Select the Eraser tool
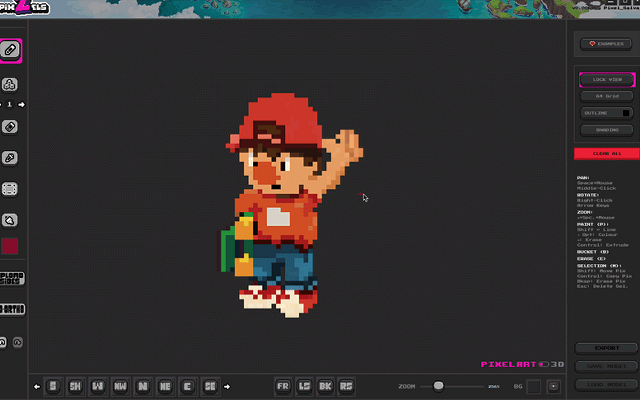The width and height of the screenshot is (640, 400). pos(9,127)
